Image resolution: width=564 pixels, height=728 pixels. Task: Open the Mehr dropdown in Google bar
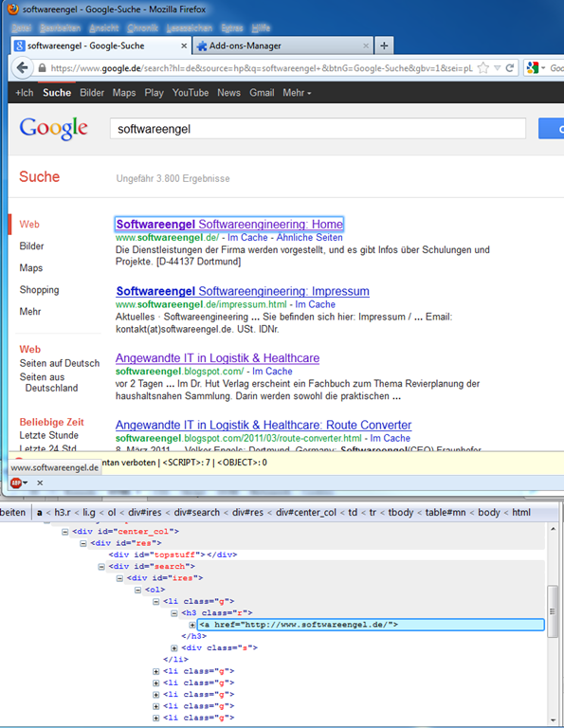pyautogui.click(x=297, y=93)
